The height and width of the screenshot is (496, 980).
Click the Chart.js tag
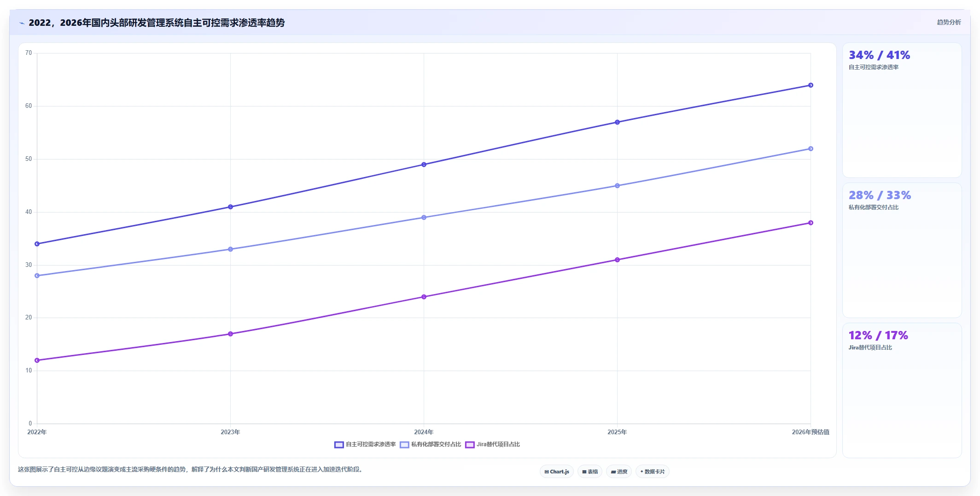coord(557,472)
